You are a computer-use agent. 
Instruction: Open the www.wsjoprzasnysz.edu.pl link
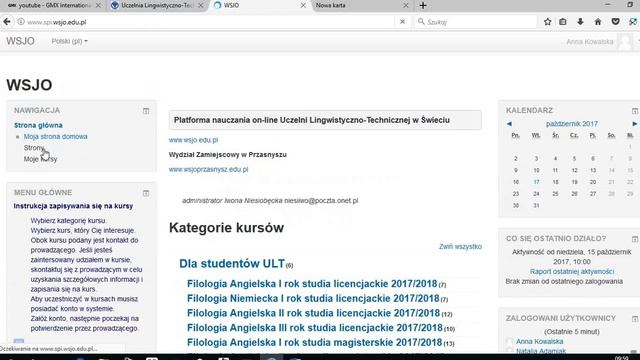pos(209,169)
